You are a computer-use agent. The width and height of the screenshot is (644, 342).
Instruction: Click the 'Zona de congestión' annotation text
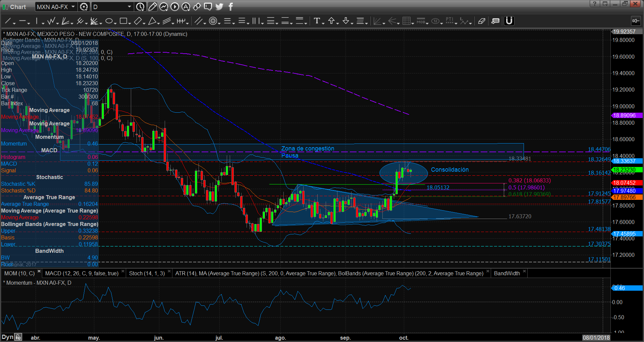tap(308, 149)
